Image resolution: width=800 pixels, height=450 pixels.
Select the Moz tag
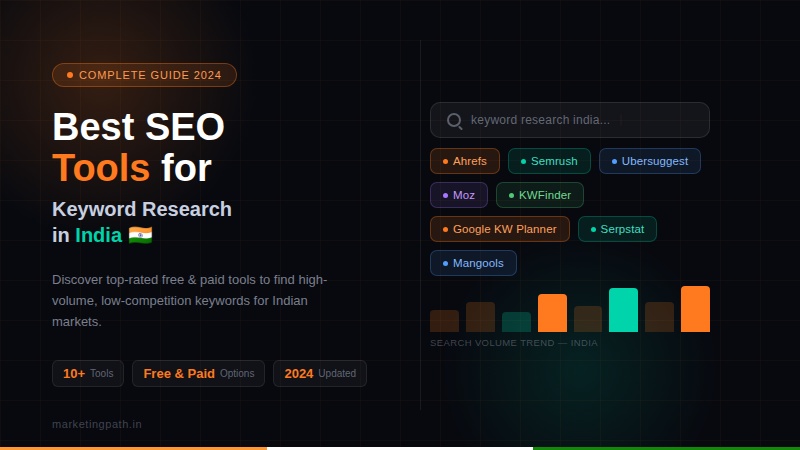(459, 195)
